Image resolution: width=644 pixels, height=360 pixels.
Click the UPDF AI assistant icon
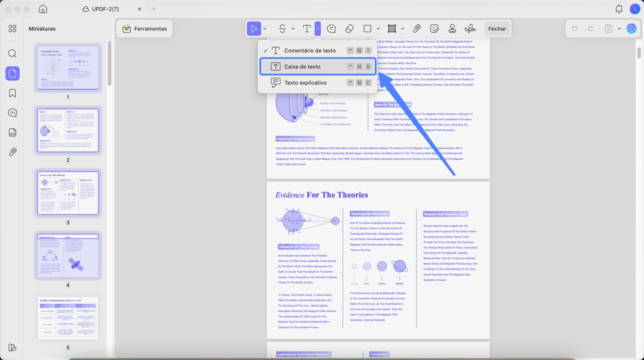pyautogui.click(x=631, y=29)
